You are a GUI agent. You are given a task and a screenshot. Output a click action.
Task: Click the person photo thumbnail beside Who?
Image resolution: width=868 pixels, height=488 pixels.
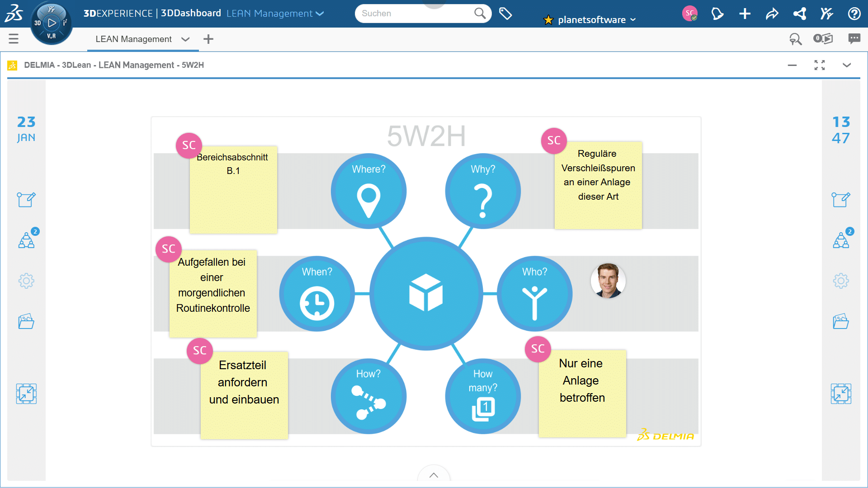608,281
